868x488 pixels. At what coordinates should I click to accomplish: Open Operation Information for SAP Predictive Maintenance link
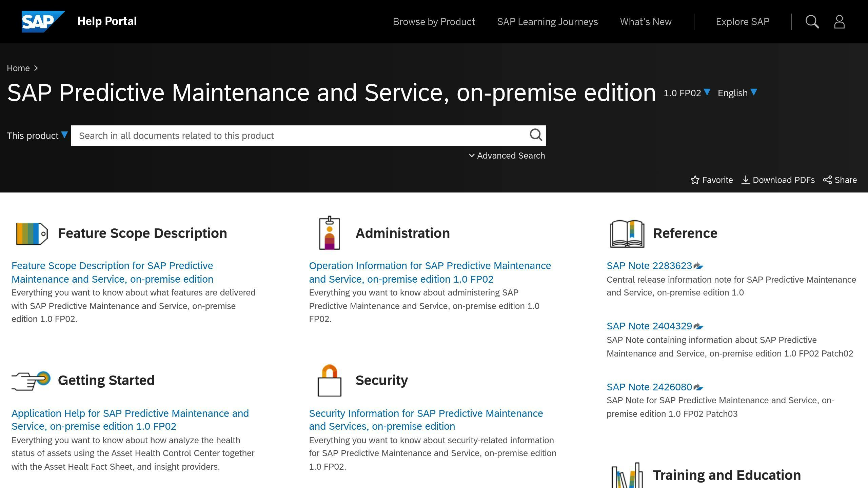[430, 272]
